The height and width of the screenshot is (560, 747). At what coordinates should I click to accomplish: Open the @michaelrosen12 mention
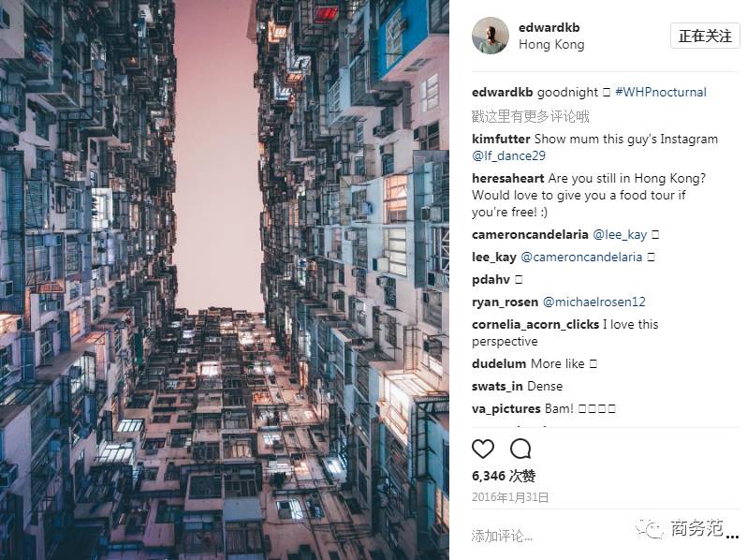[594, 302]
